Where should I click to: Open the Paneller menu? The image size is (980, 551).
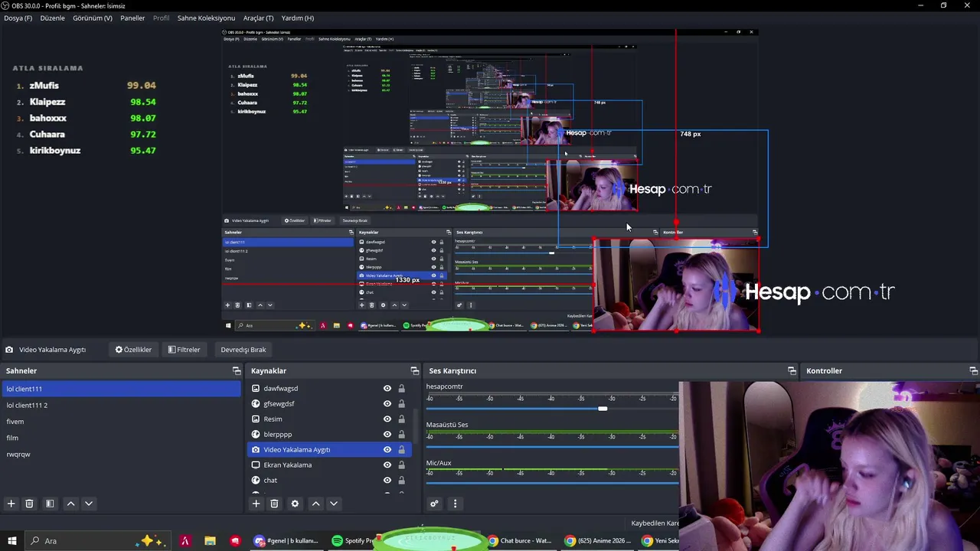132,18
